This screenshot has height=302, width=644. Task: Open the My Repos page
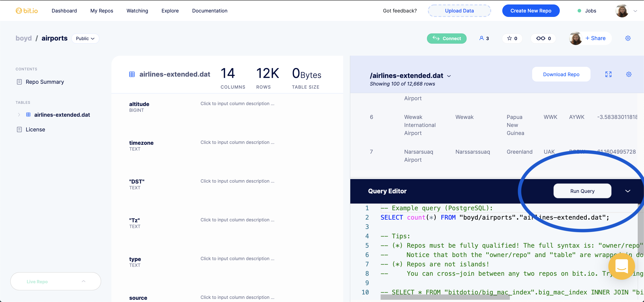101,11
